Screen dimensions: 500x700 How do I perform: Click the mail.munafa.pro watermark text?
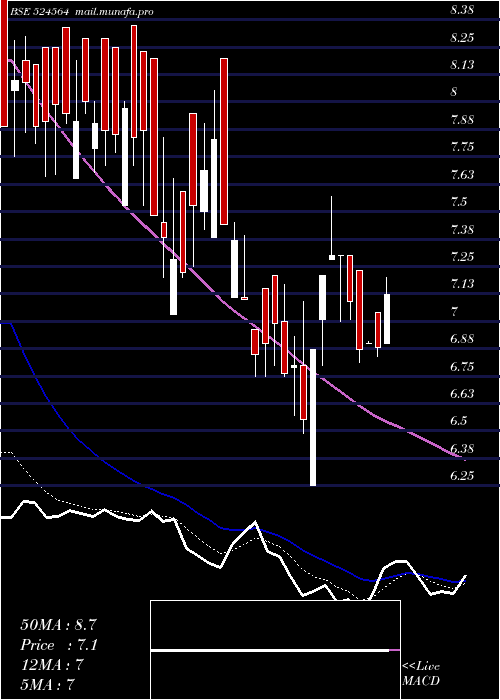113,12
